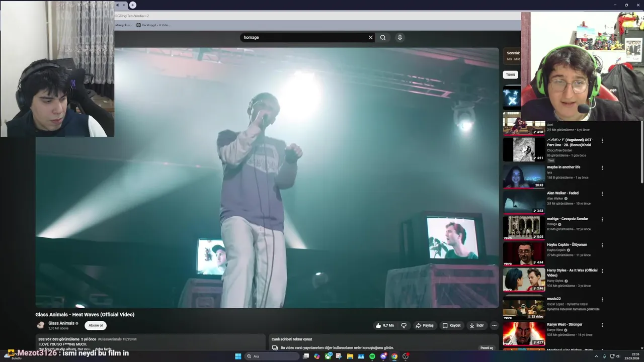Screen dimensions: 644x362
Task: Switch to Chrome on the taskbar
Action: click(394, 356)
